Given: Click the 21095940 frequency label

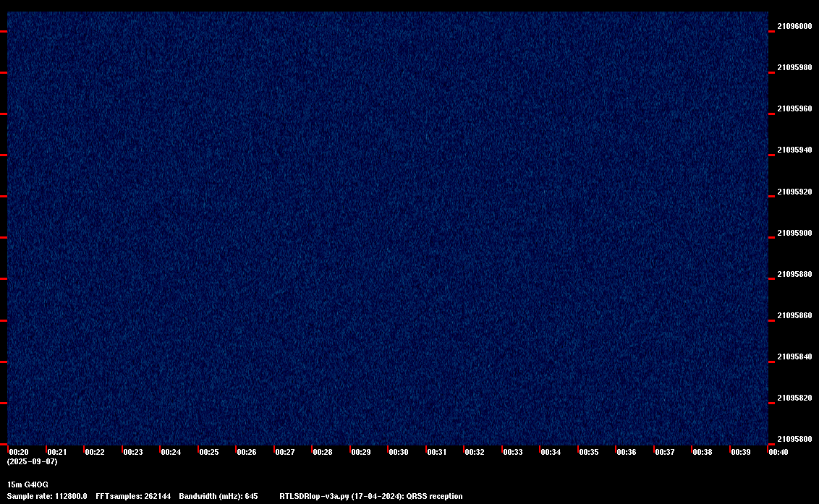Looking at the screenshot, I should pyautogui.click(x=794, y=150).
